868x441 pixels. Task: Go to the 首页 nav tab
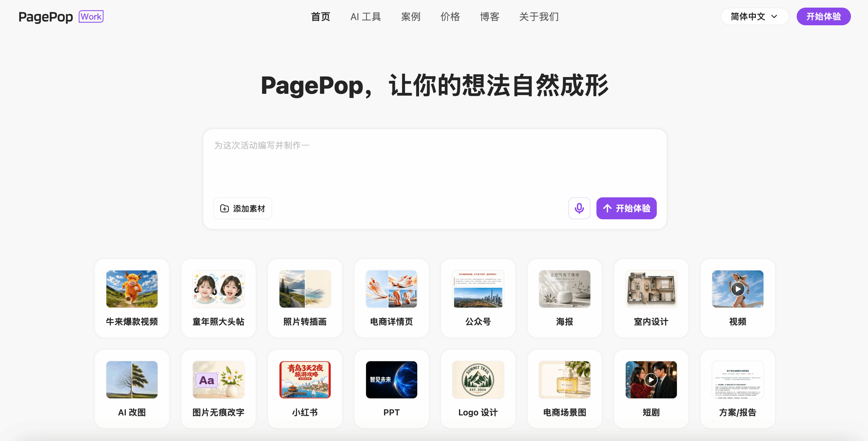[x=320, y=16]
